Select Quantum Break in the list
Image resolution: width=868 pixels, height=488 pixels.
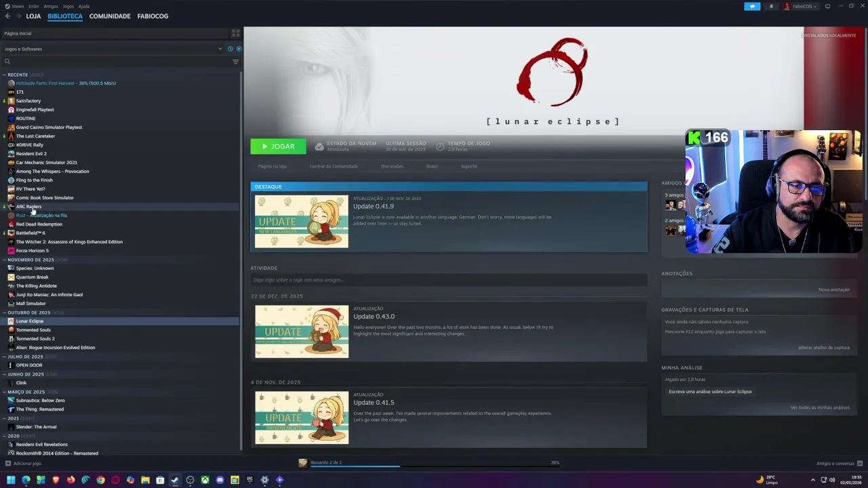point(32,277)
